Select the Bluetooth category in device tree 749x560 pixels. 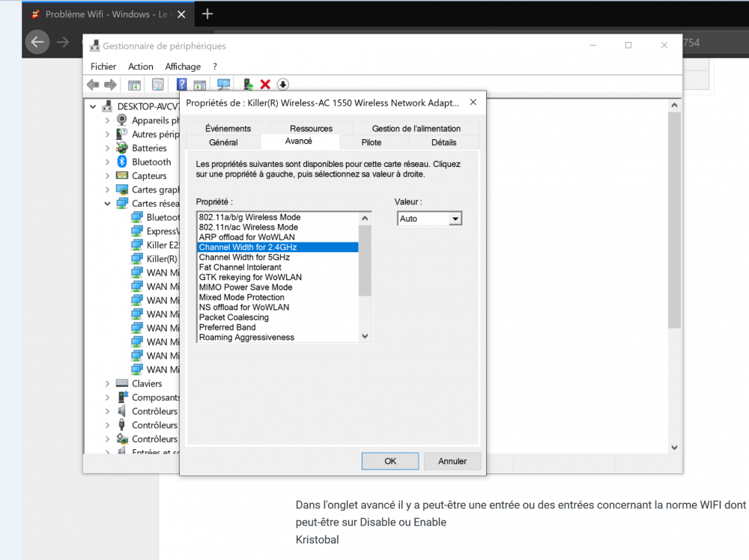[151, 162]
